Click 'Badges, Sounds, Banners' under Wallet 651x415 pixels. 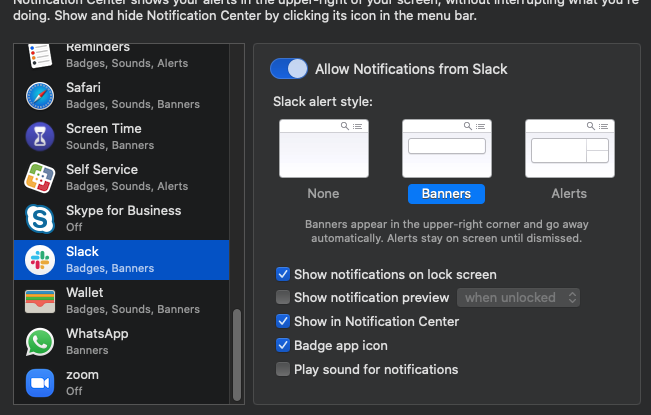[x=133, y=310]
